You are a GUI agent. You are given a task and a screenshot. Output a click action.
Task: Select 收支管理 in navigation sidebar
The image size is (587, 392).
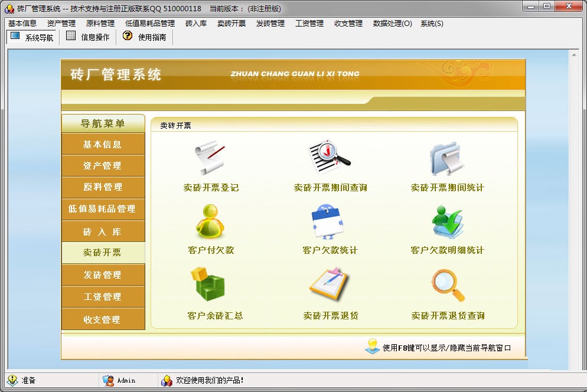(103, 319)
